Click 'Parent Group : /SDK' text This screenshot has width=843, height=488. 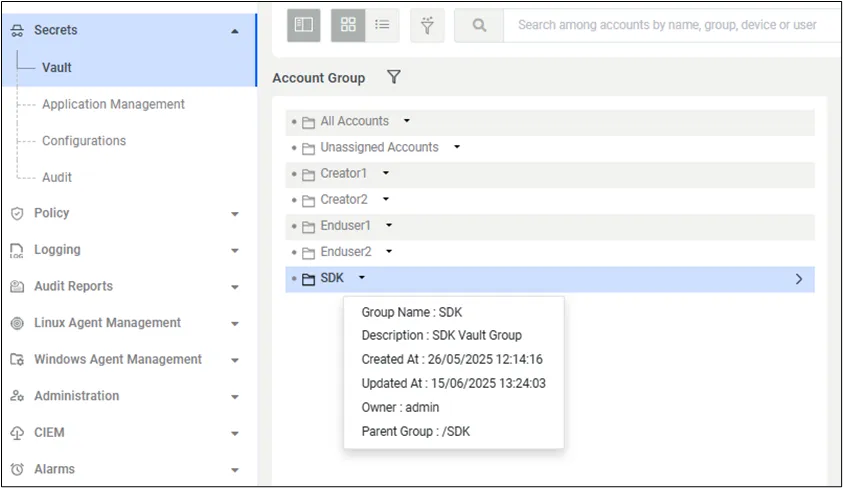pos(416,432)
